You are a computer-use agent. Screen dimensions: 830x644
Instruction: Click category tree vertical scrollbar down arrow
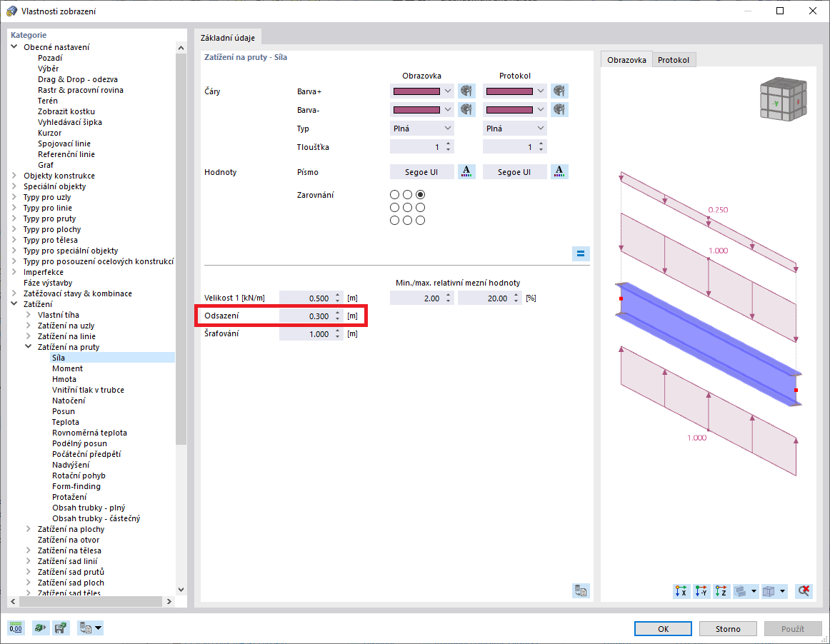181,589
